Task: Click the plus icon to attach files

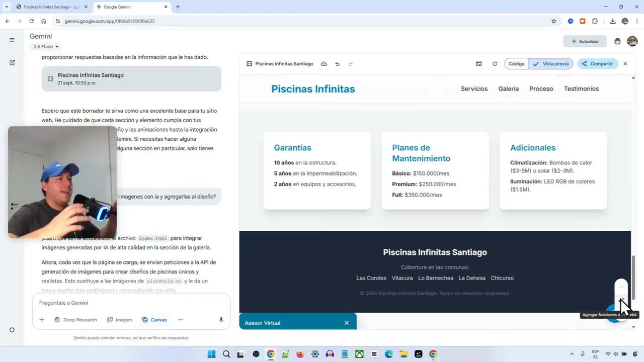Action: coord(42,320)
